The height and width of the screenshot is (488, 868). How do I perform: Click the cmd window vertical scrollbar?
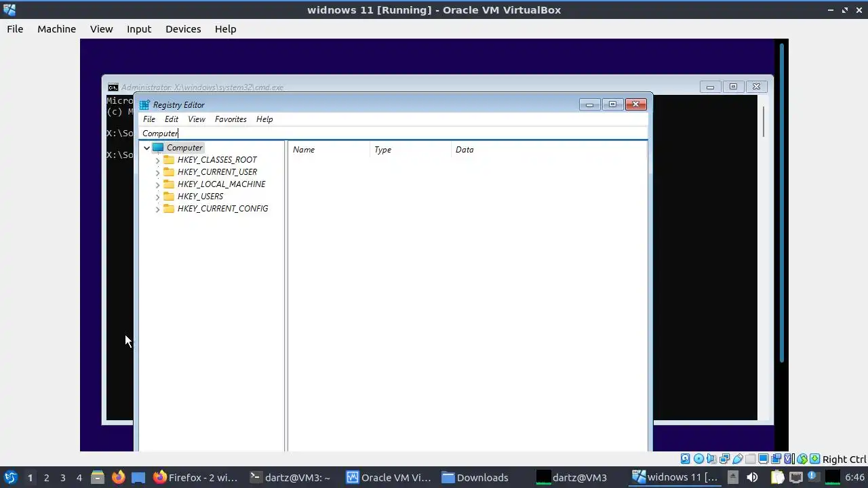coord(763,122)
